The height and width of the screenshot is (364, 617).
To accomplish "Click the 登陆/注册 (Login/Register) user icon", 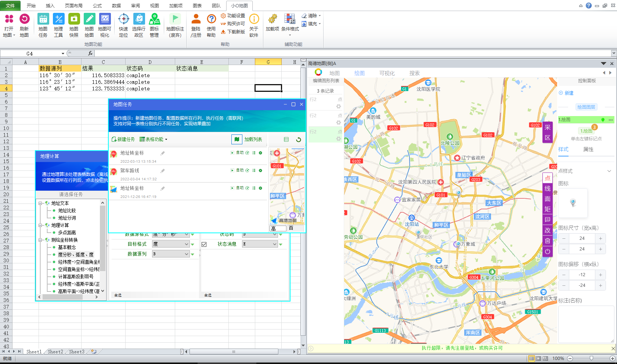I will (196, 19).
